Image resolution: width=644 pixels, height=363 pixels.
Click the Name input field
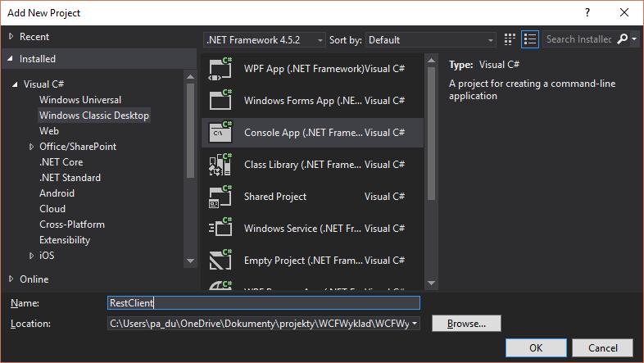point(264,303)
